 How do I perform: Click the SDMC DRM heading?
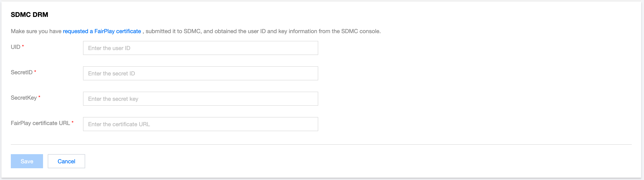point(29,15)
